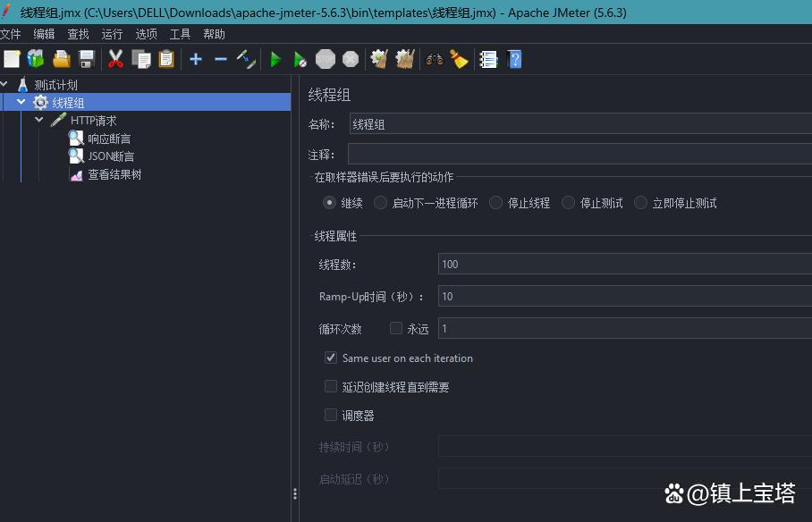Open the 编辑 menu
Viewport: 812px width, 522px height.
(44, 34)
